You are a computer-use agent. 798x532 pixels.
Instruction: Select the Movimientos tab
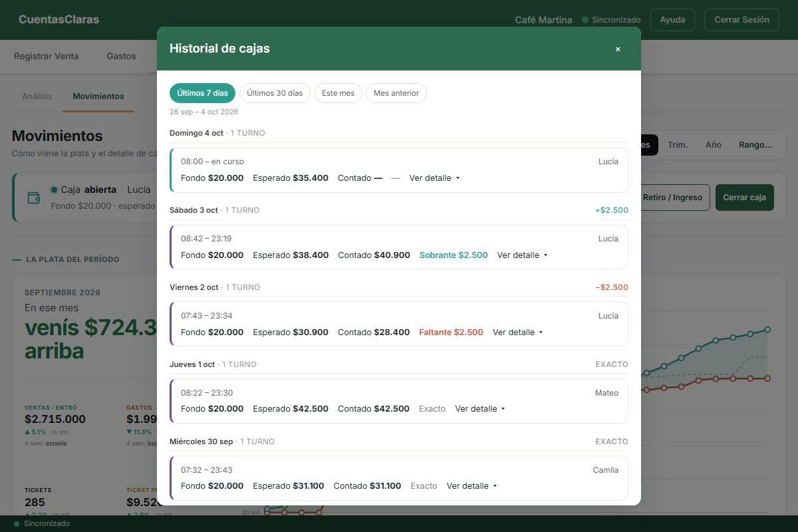tap(98, 96)
